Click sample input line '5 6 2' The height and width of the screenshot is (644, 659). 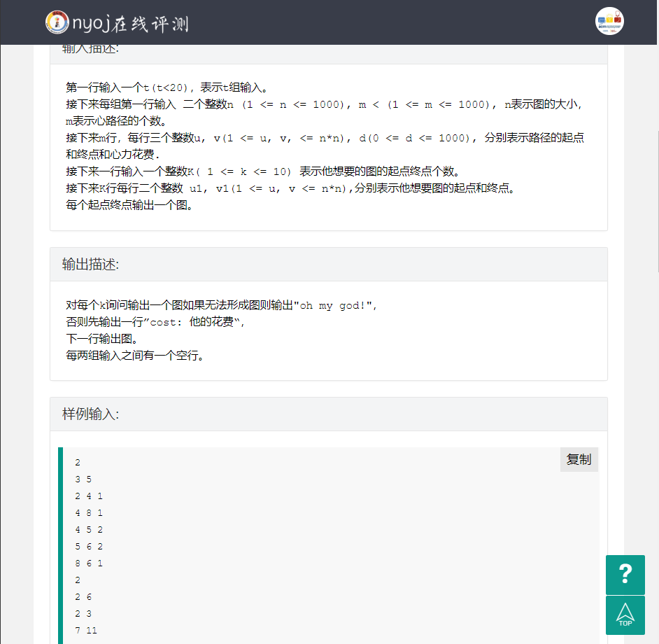(x=89, y=547)
